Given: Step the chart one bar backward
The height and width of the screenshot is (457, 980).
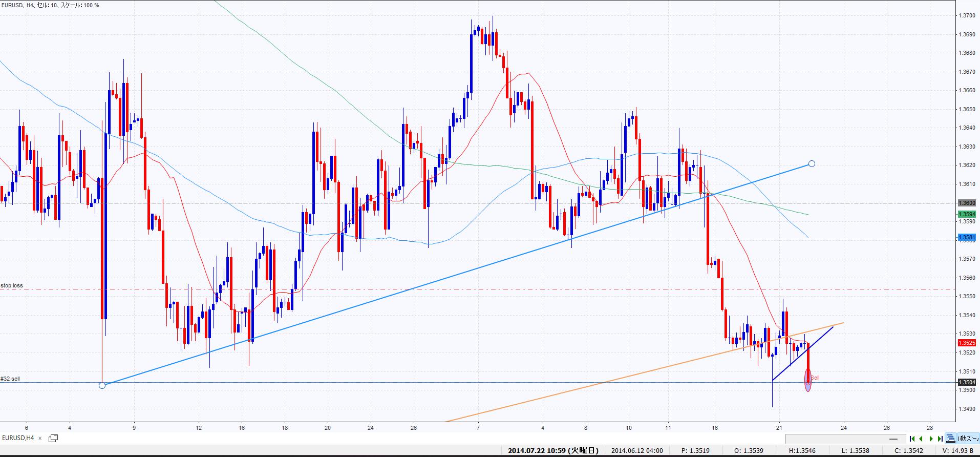Looking at the screenshot, I should pyautogui.click(x=921, y=439).
